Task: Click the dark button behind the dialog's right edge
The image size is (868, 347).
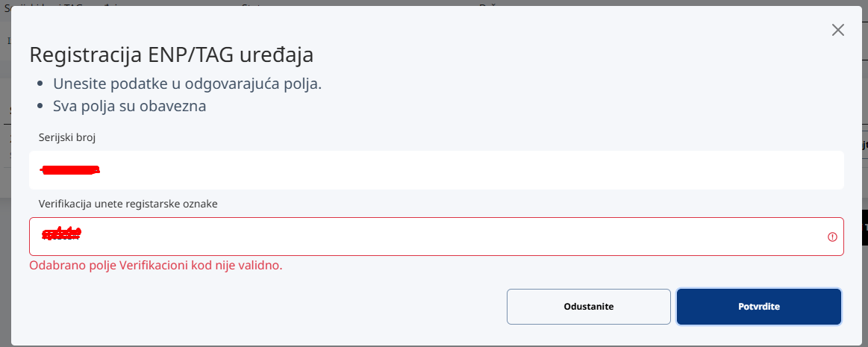Action: pyautogui.click(x=864, y=228)
